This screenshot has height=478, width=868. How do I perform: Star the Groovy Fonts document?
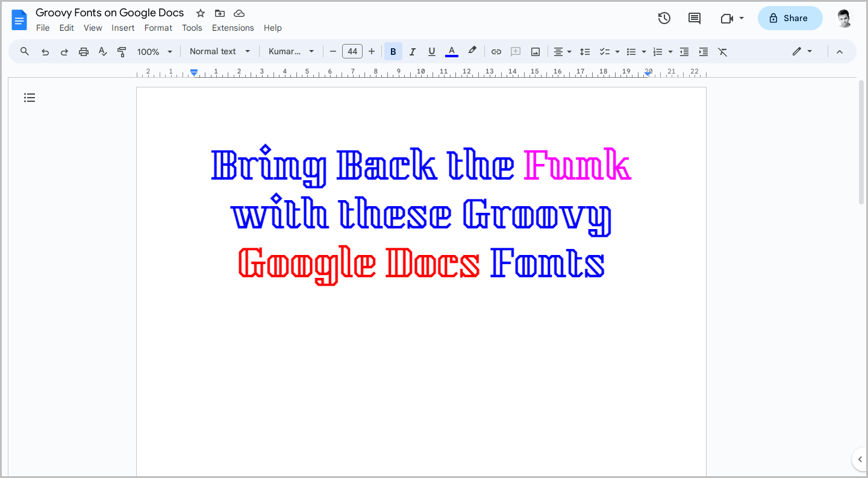tap(199, 13)
